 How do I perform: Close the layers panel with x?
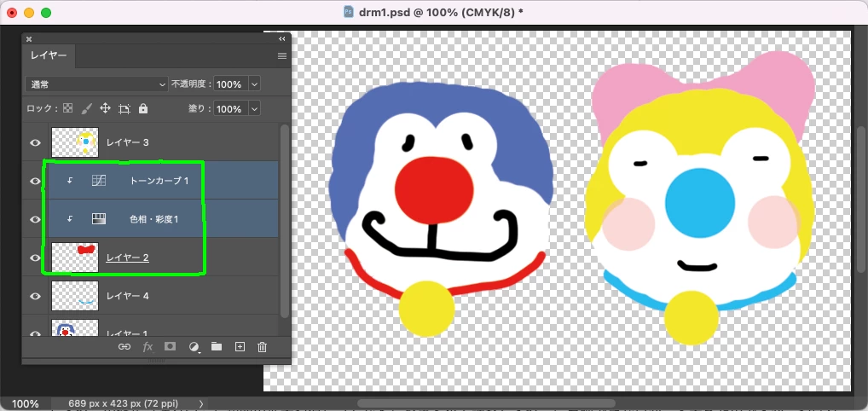coord(29,38)
